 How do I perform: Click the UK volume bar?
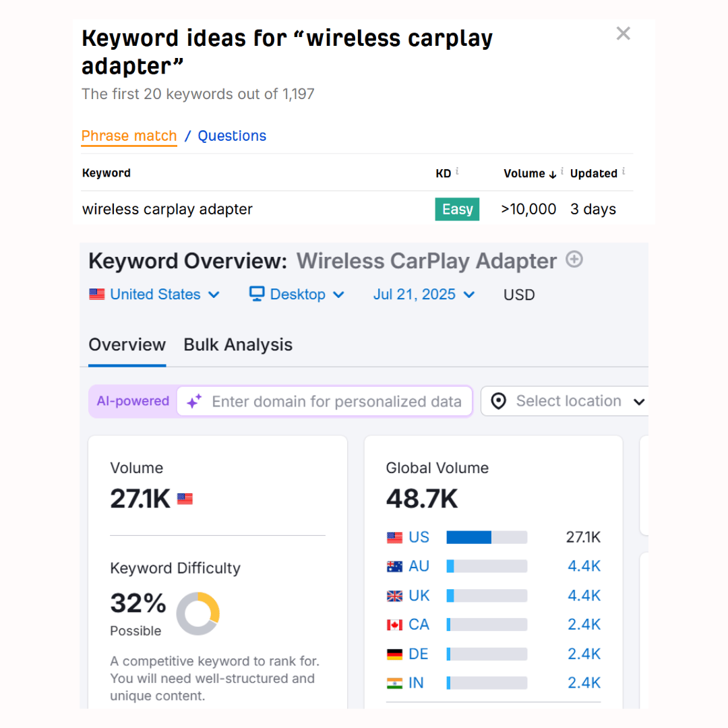487,596
